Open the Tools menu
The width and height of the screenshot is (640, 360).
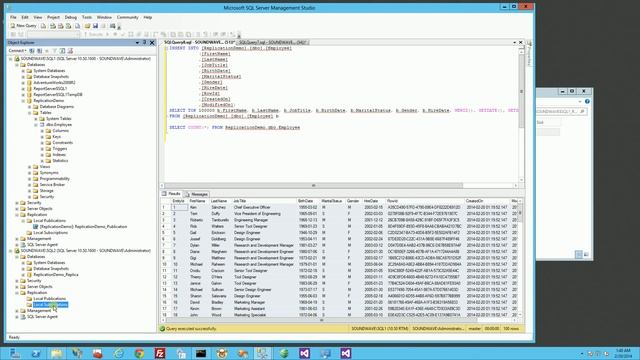tap(87, 18)
